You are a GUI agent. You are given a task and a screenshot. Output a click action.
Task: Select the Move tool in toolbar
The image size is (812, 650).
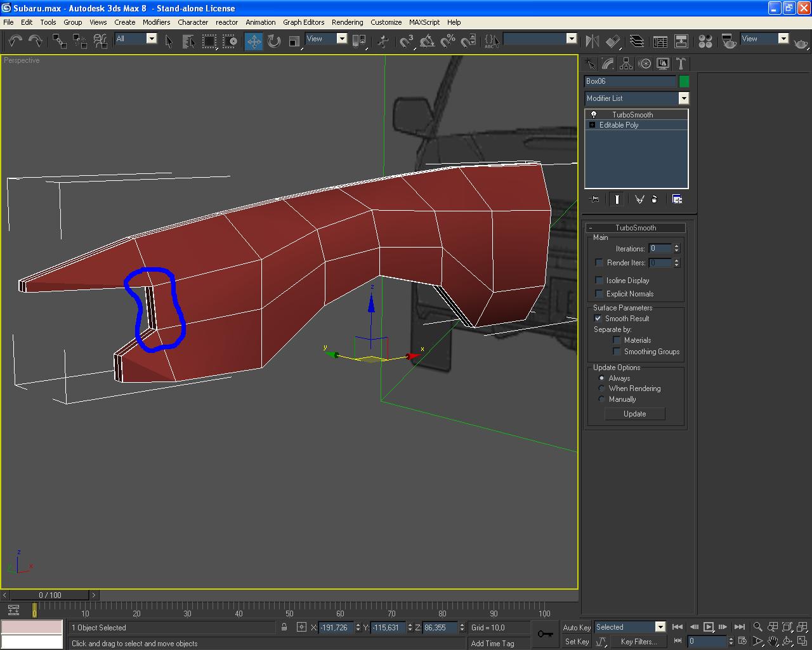(254, 41)
